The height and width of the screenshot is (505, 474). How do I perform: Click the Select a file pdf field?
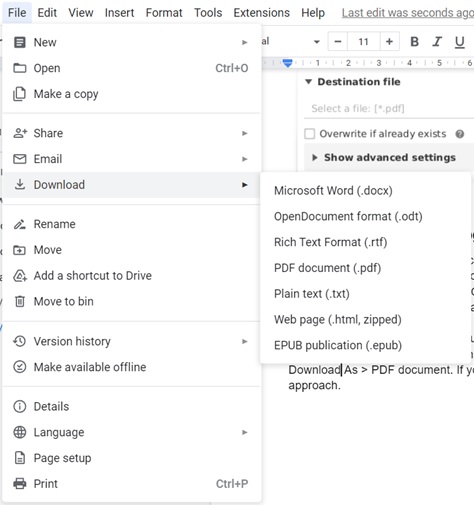[x=389, y=109]
